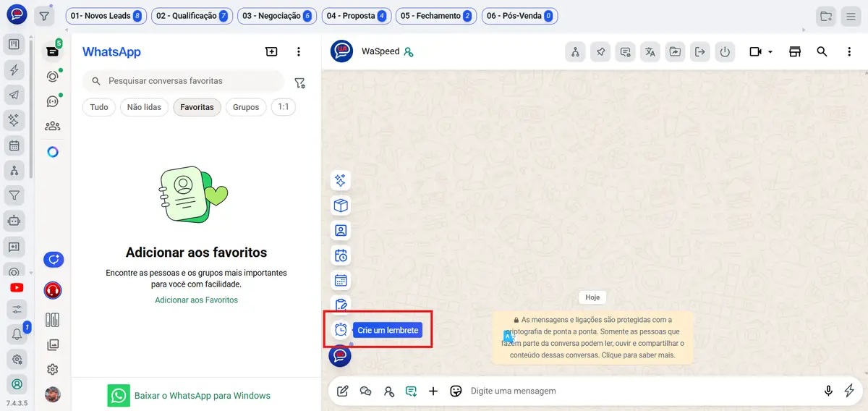Click the robot chatbot icon in sidebar
Image resolution: width=868 pixels, height=411 pixels.
click(14, 219)
